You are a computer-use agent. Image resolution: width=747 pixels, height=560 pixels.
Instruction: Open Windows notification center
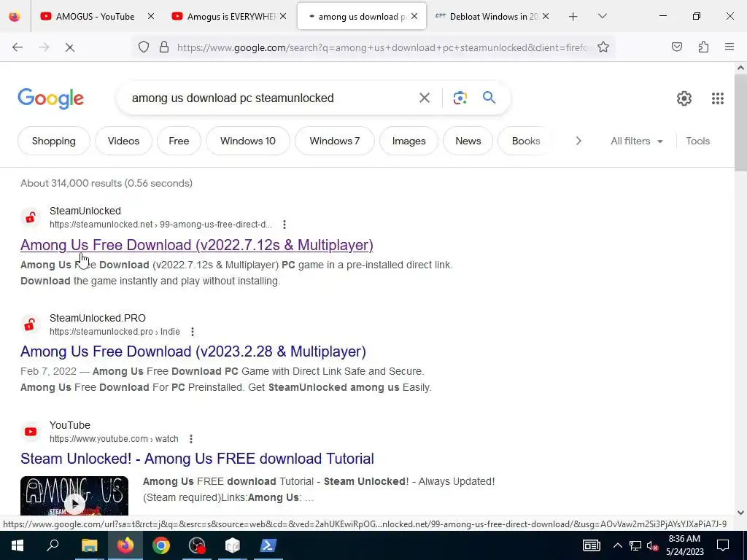(x=723, y=545)
